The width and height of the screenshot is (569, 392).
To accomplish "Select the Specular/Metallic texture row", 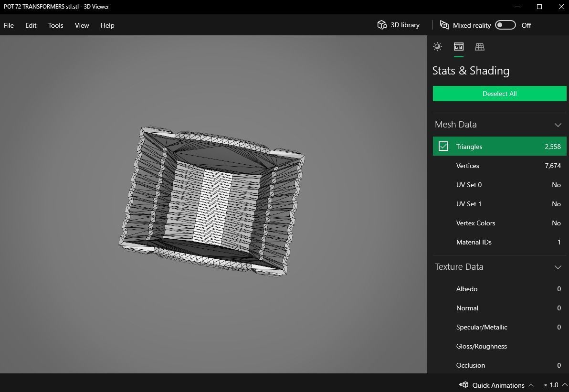I will click(499, 327).
